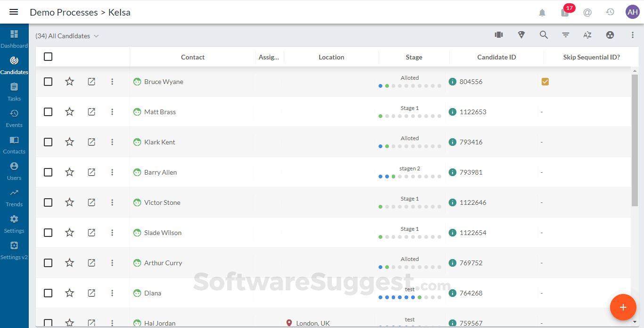Click the notifications bell icon

coord(542,13)
